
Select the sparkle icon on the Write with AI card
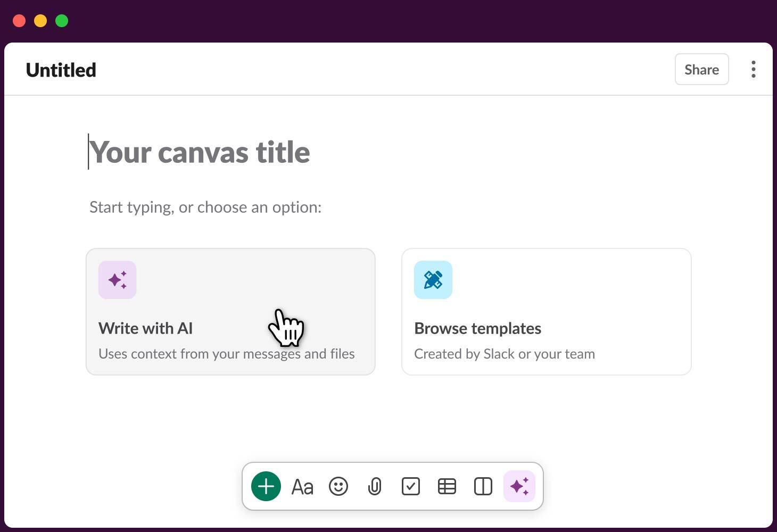pyautogui.click(x=117, y=280)
